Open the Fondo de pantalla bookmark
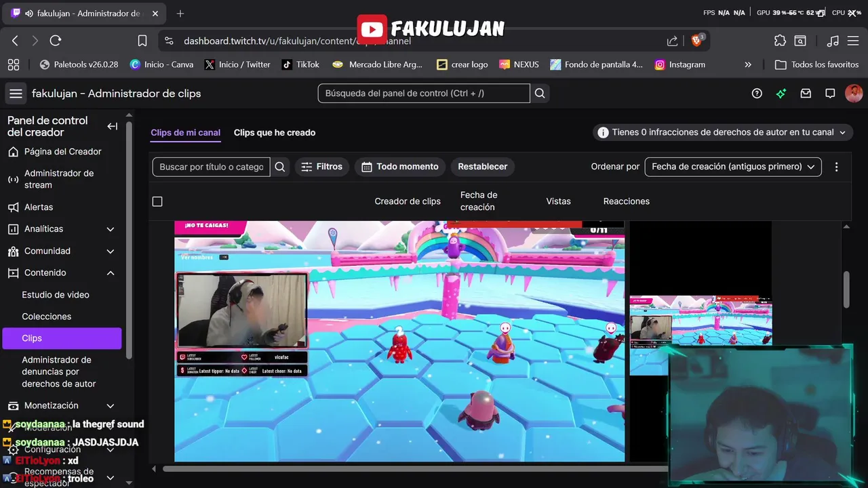Image resolution: width=868 pixels, height=488 pixels. coord(596,64)
